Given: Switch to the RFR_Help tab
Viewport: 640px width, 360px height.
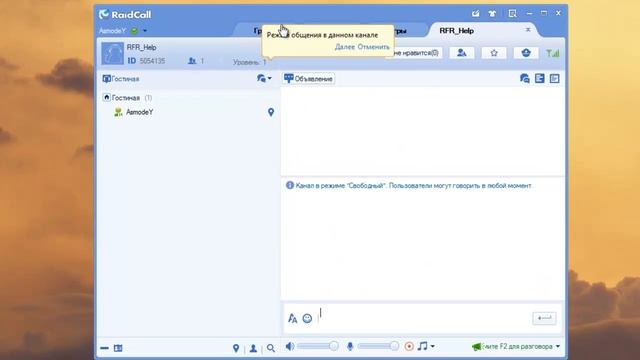Looking at the screenshot, I should tap(456, 31).
